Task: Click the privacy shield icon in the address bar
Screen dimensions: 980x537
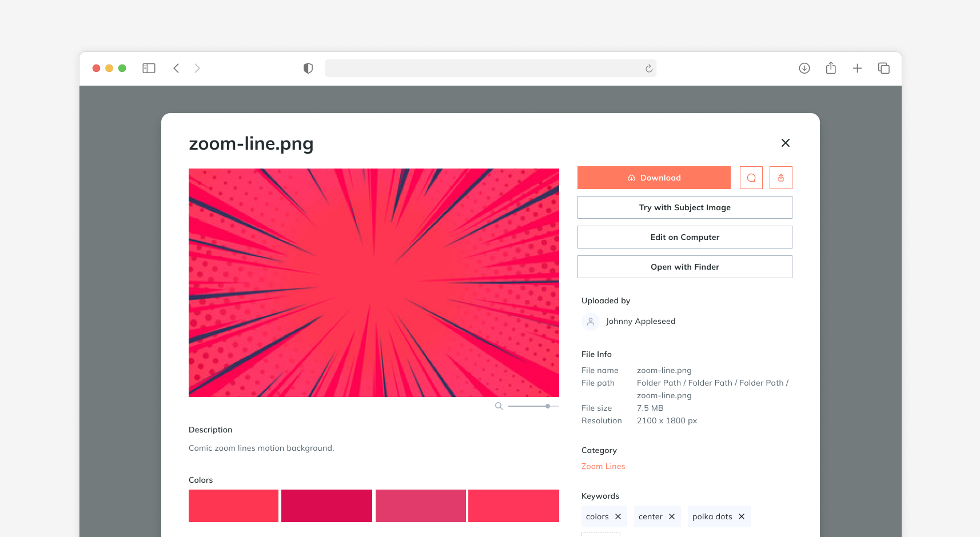Action: (308, 68)
